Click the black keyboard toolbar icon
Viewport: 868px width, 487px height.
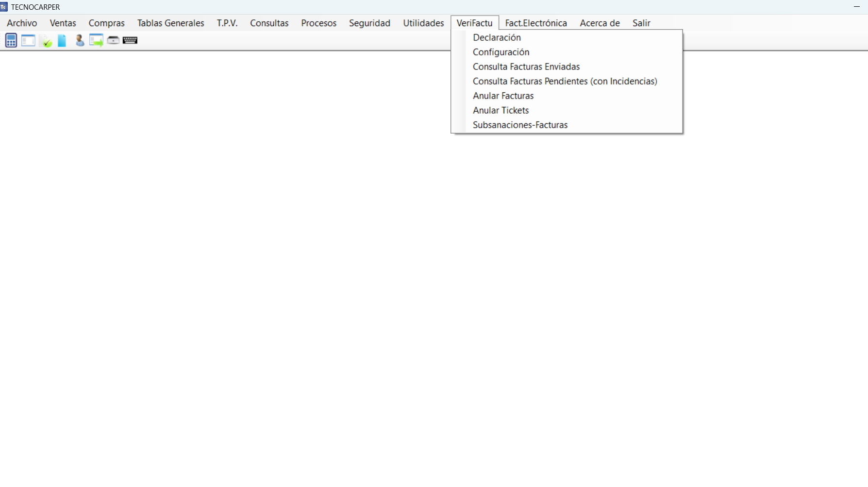pos(130,40)
